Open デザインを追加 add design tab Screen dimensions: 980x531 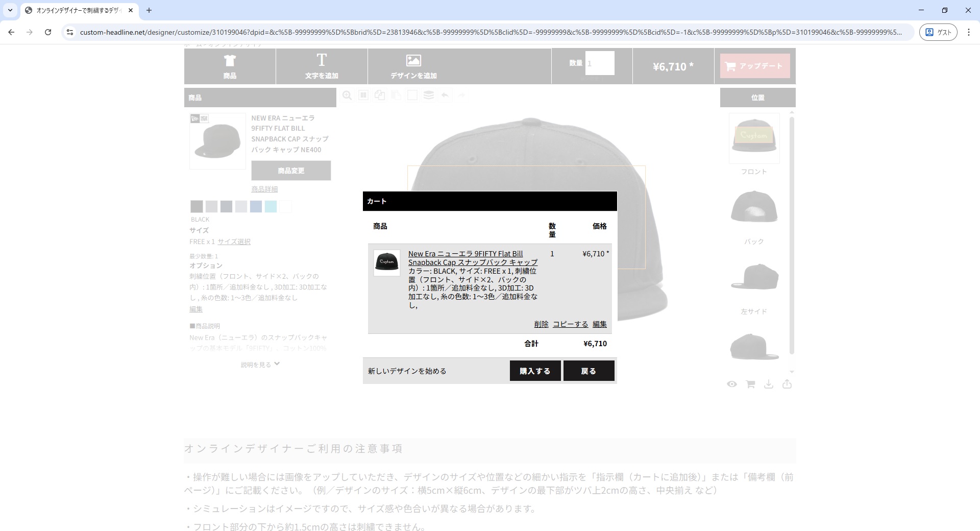tap(413, 66)
